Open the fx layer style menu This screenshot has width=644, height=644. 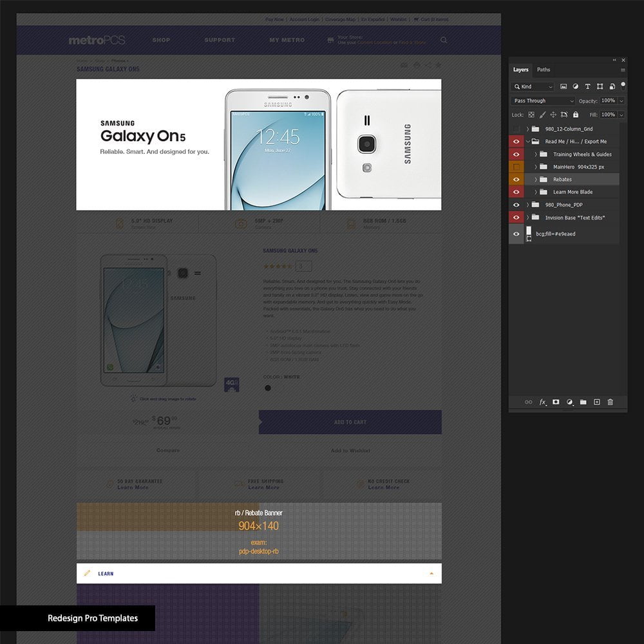(x=542, y=402)
